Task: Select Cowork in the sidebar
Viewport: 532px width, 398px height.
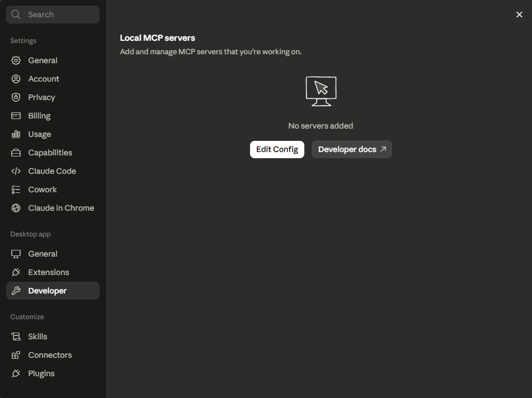Action: (x=53, y=189)
